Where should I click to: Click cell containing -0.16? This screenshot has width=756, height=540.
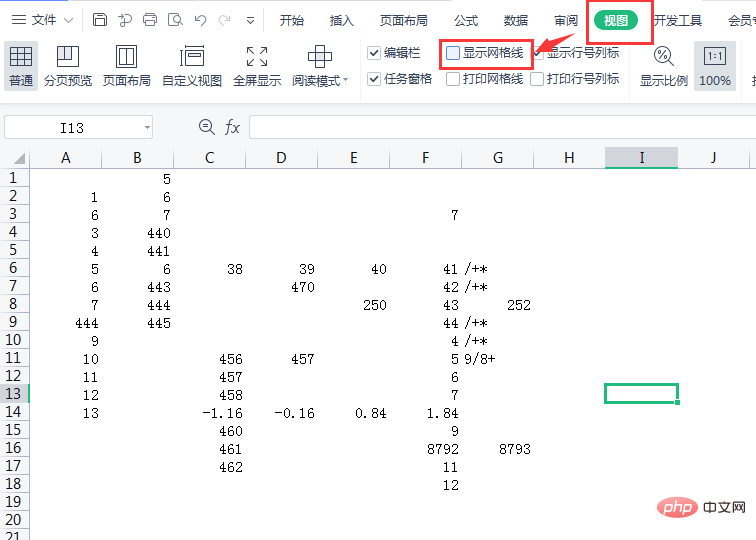click(281, 413)
